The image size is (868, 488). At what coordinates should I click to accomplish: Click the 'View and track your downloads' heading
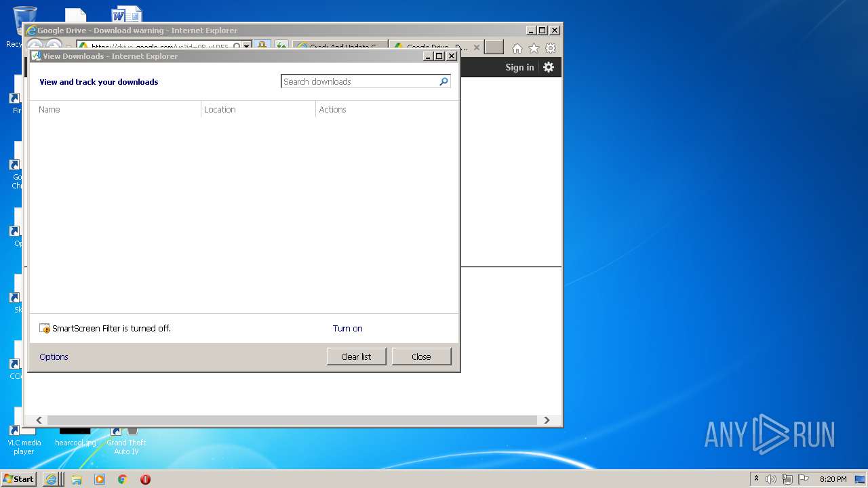(98, 82)
